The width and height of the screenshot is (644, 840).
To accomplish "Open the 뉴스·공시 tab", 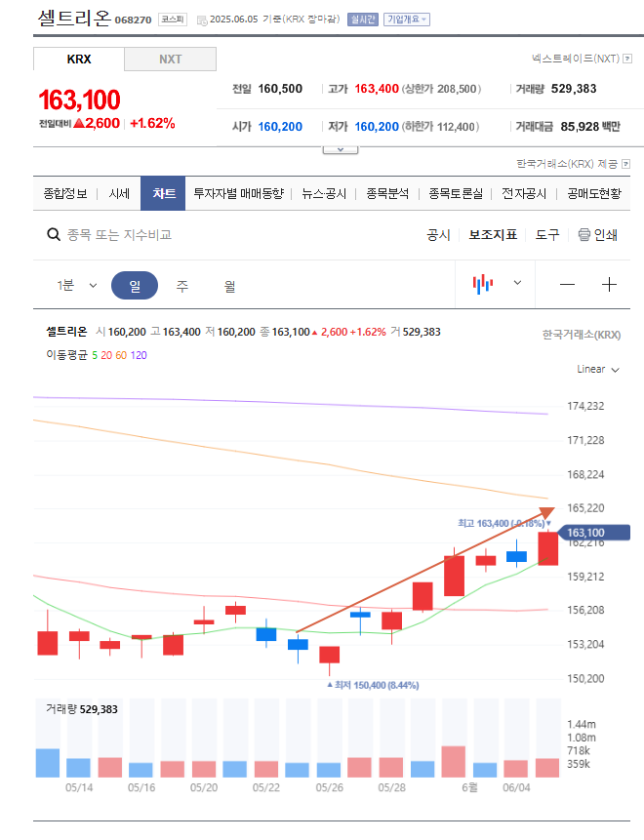I will pos(324,193).
